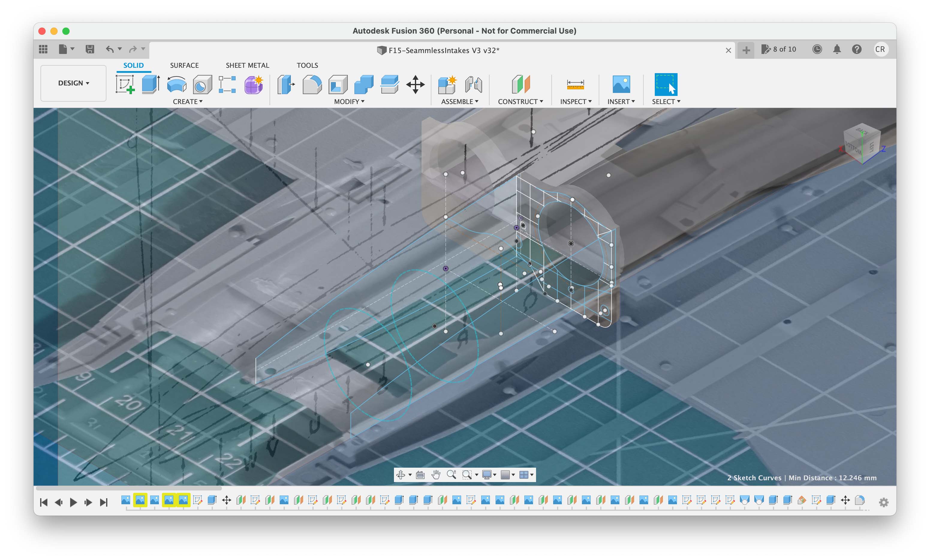Select the last fillet feature in timeline
The width and height of the screenshot is (930, 560).
860,500
